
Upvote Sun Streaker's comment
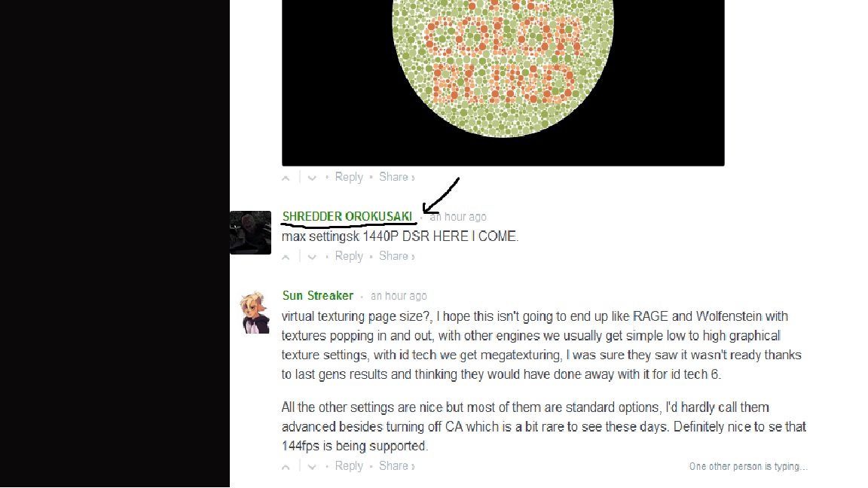(286, 467)
